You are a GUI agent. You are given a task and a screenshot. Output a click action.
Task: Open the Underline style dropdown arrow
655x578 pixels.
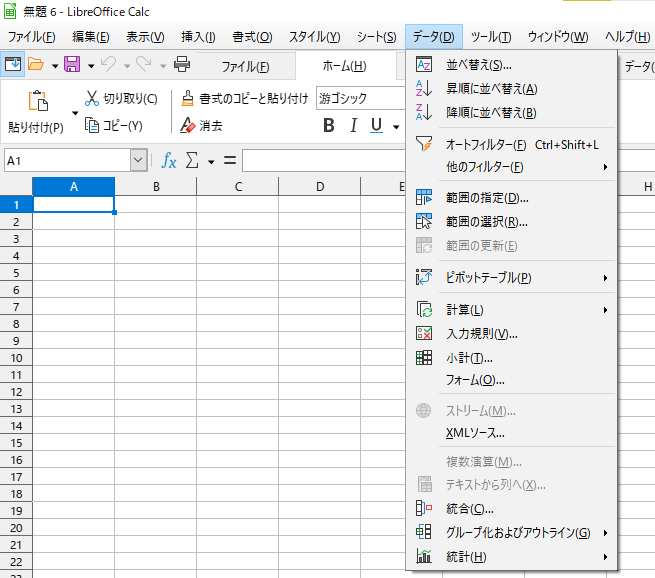396,127
